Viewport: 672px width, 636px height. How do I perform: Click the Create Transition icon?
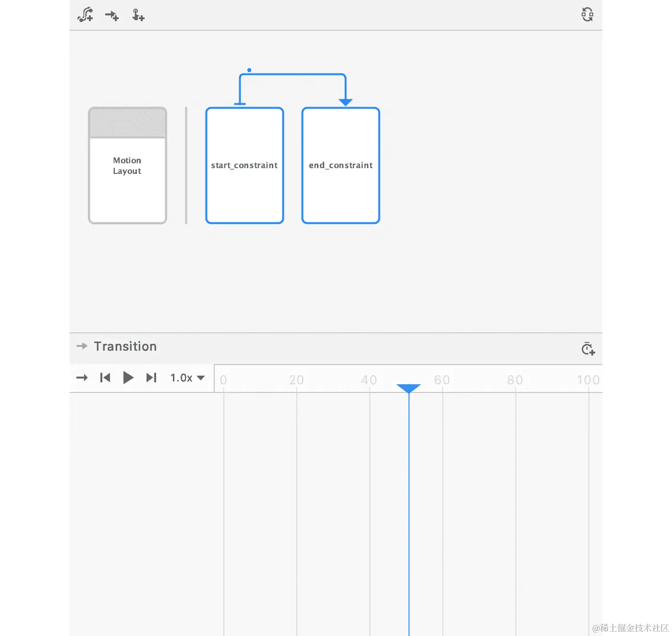112,16
